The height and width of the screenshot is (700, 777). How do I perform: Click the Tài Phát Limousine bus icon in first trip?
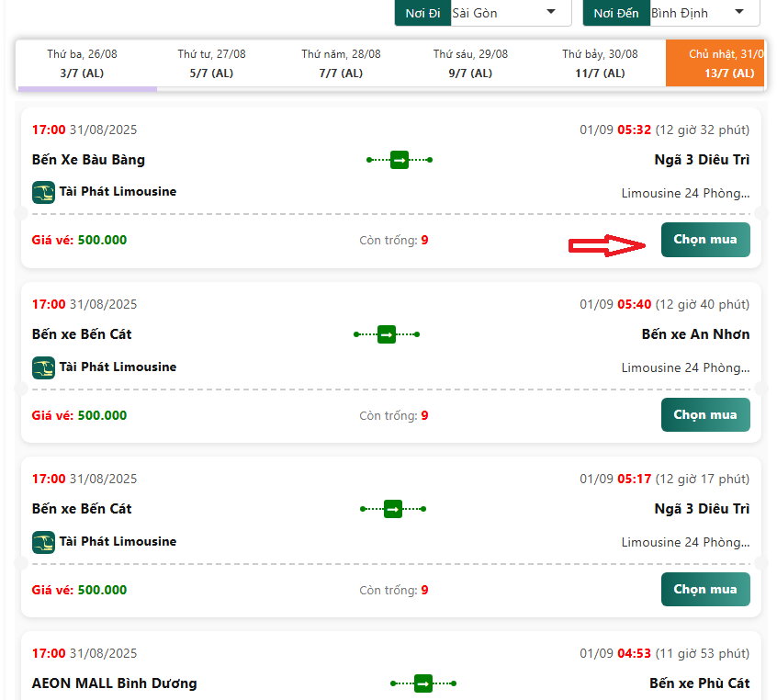pos(43,193)
